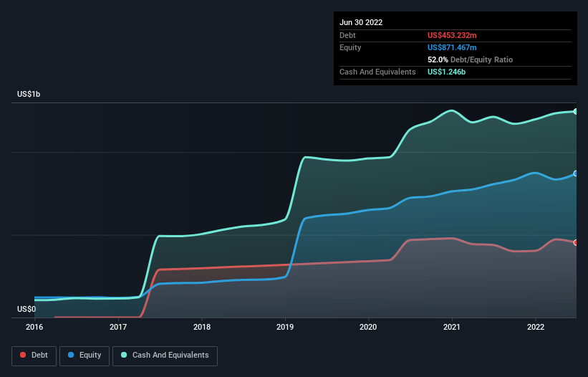
Task: Select the blue Equity endpoint marker
Action: click(576, 173)
